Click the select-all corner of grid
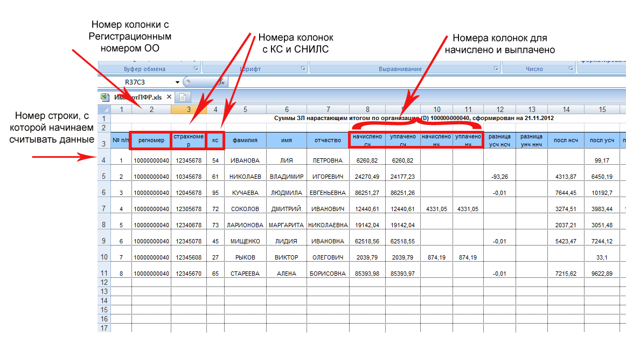 pyautogui.click(x=104, y=109)
